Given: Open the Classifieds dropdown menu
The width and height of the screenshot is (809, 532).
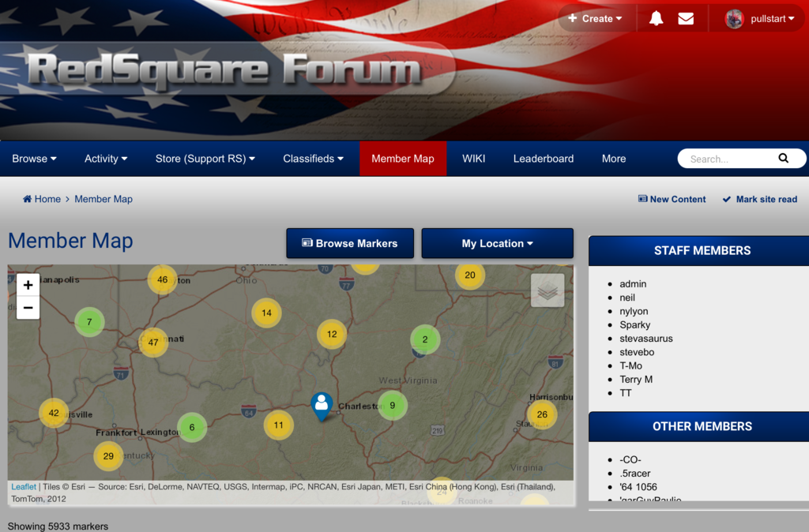Looking at the screenshot, I should [x=313, y=159].
